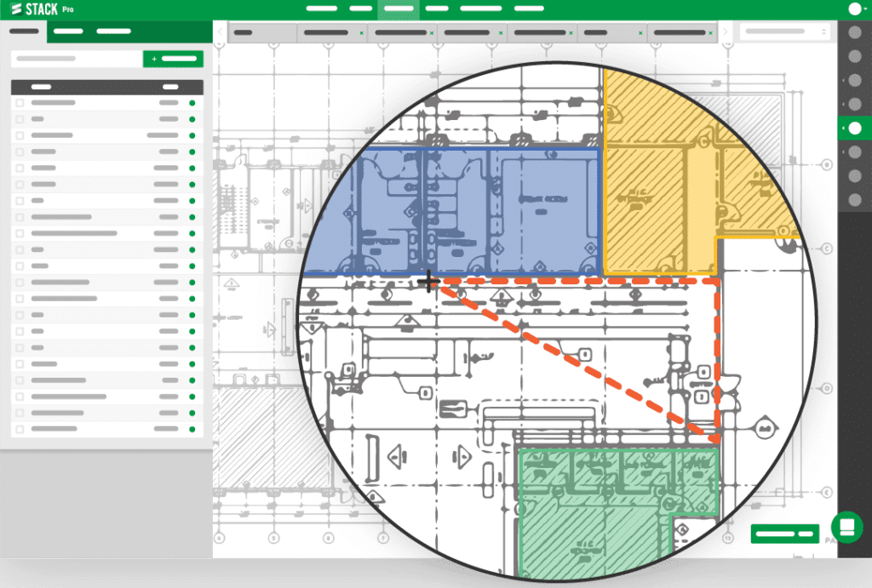Image resolution: width=872 pixels, height=588 pixels.
Task: Click the orange dashed diagonal measurement line
Action: pos(577,360)
